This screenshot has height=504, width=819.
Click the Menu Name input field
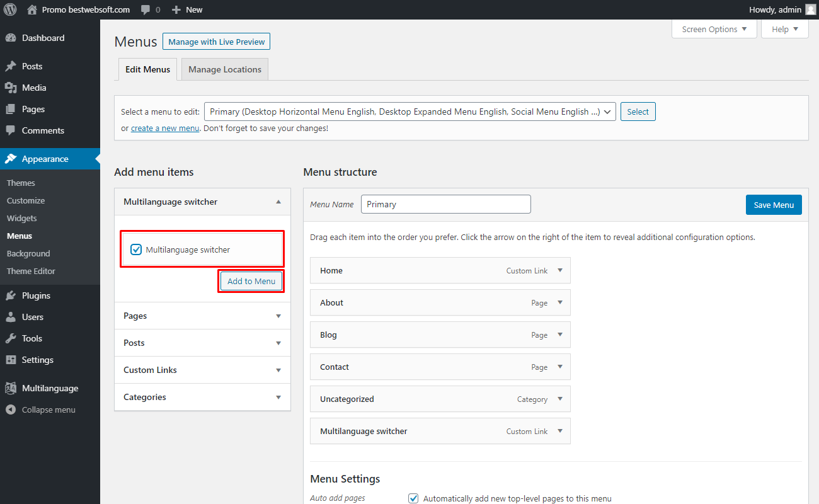tap(446, 204)
